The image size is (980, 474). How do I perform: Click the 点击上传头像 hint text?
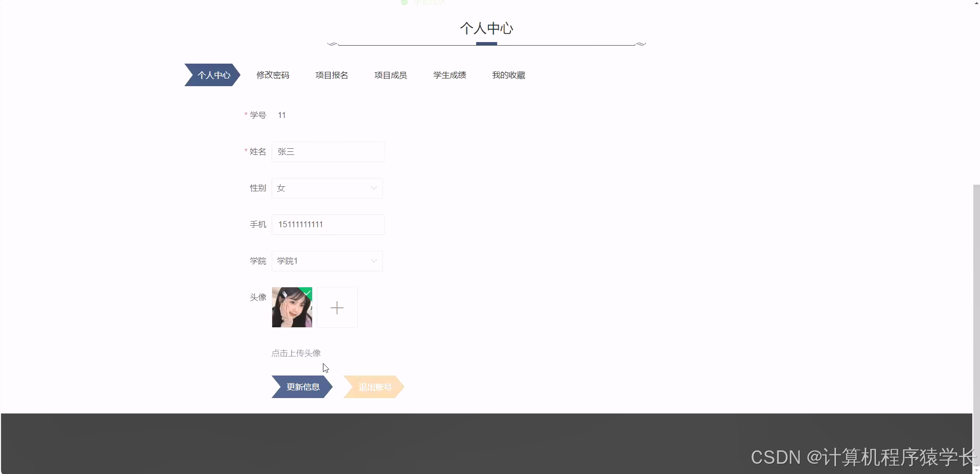coord(296,353)
